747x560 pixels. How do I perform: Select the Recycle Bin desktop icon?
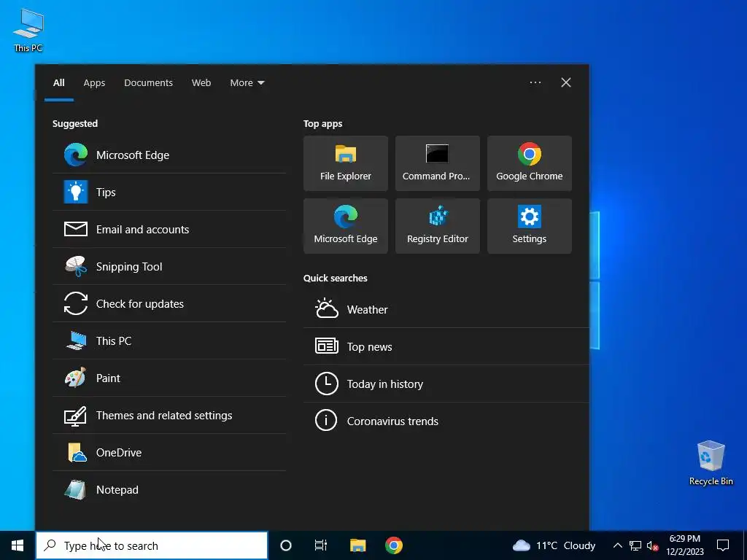coord(711,463)
